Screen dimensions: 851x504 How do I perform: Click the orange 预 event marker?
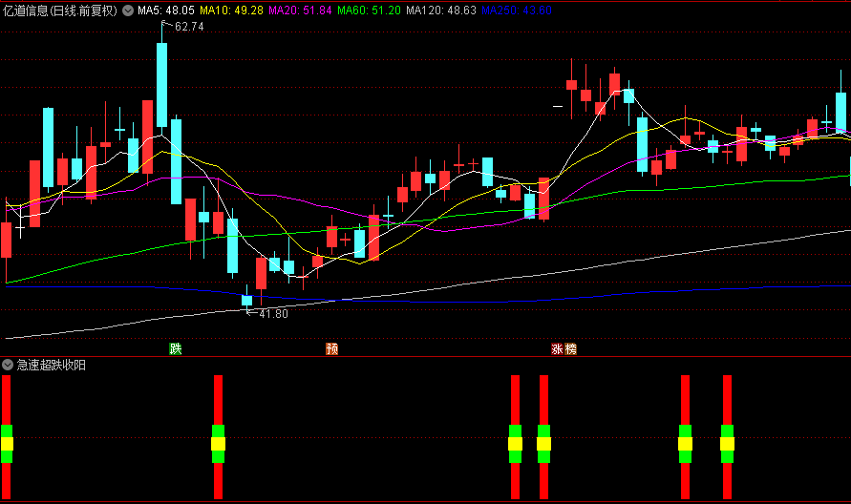pyautogui.click(x=331, y=348)
